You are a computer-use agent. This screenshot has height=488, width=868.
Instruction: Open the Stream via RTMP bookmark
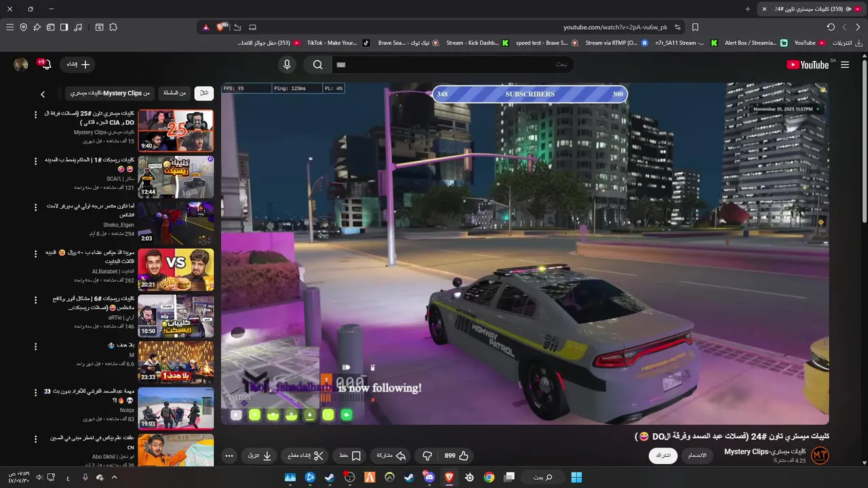coord(616,43)
